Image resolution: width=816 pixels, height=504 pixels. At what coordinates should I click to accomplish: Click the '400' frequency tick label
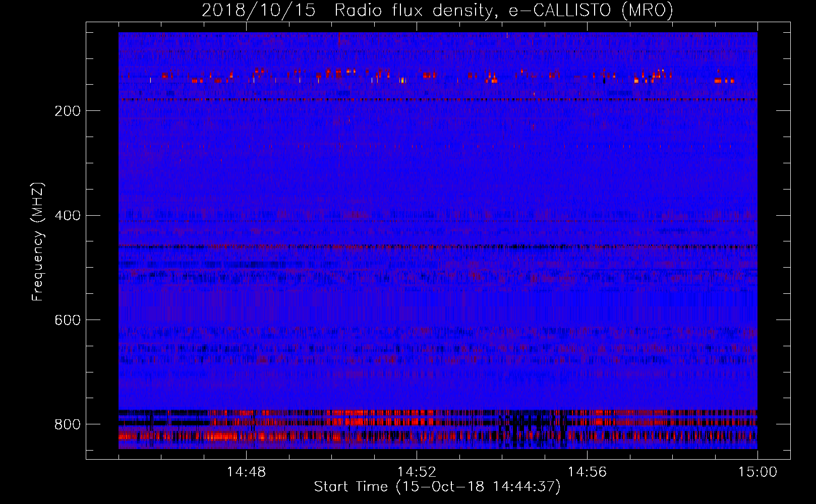(x=67, y=216)
